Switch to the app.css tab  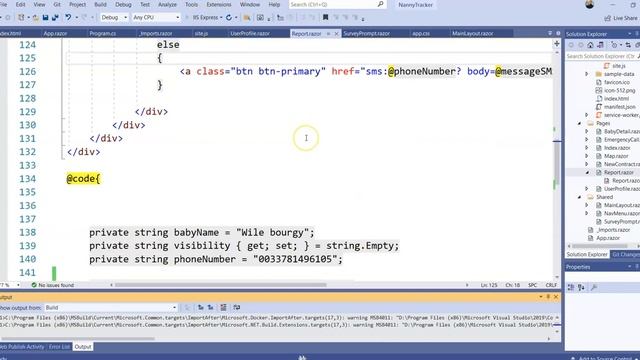pyautogui.click(x=420, y=33)
